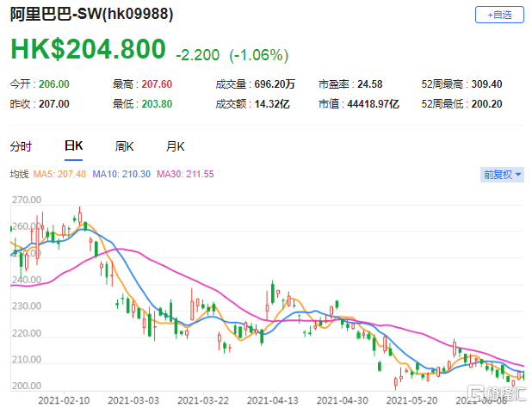Expand the 前复权 dropdown
532x408 pixels.
[502, 175]
